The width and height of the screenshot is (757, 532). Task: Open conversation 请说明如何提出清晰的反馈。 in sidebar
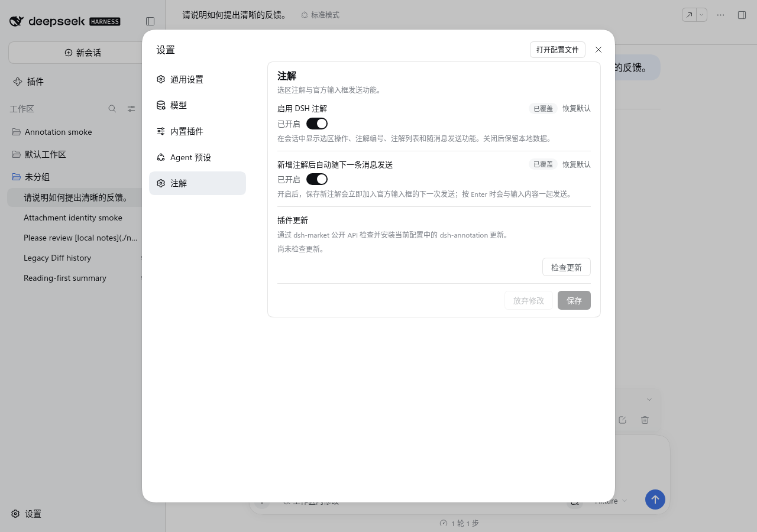click(75, 197)
